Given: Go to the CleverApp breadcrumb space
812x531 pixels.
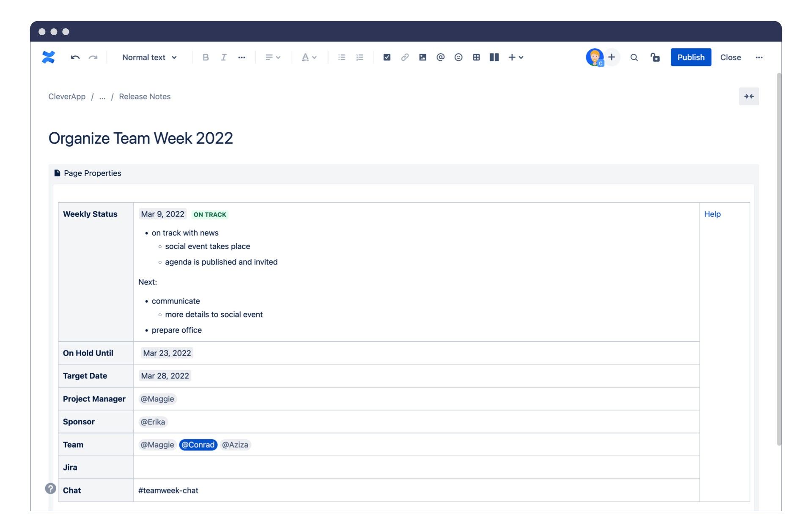Looking at the screenshot, I should coord(67,96).
